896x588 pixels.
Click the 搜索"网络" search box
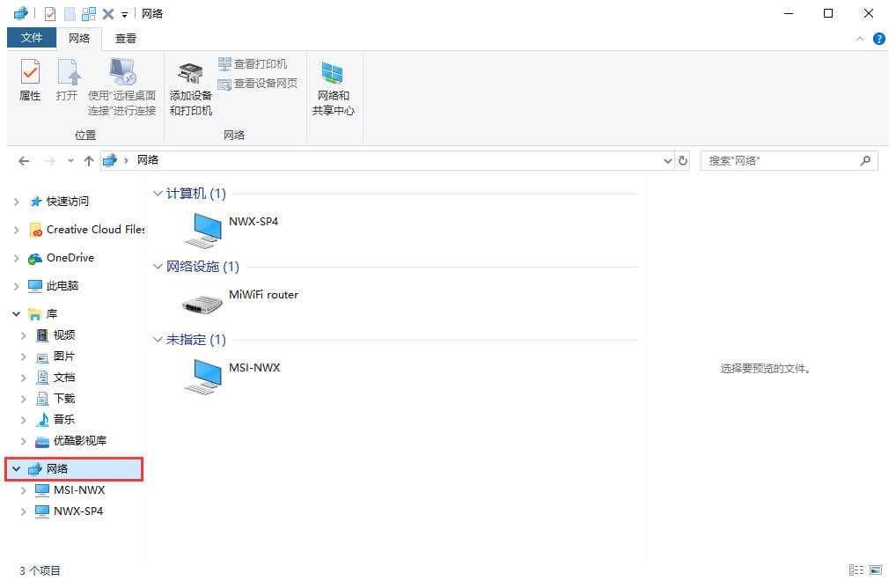pos(779,161)
